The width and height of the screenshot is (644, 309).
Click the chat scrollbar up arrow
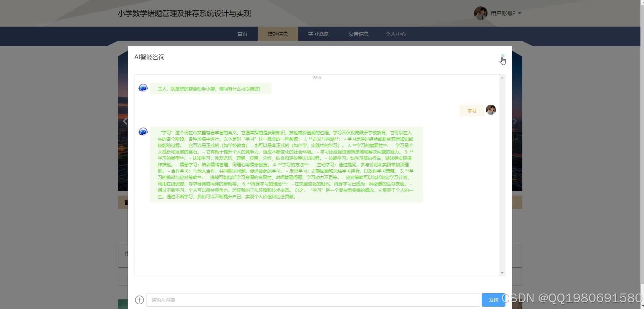(502, 78)
